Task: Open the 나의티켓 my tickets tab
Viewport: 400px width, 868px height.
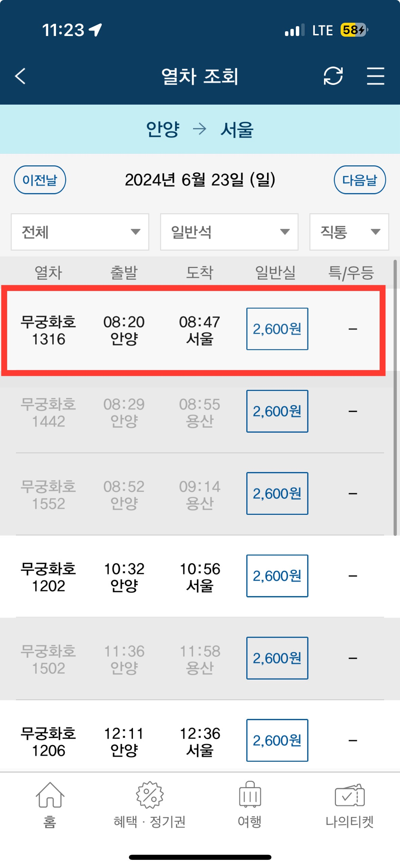Action: (349, 806)
